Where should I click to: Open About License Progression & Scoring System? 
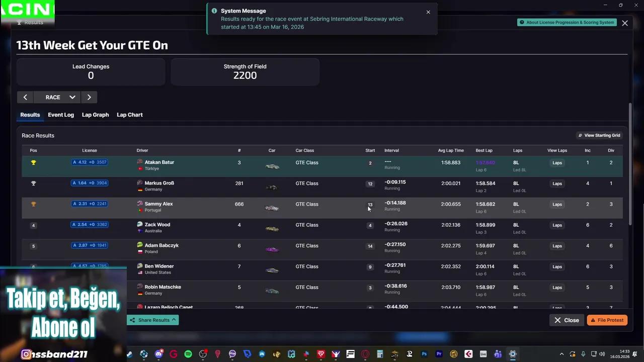567,23
